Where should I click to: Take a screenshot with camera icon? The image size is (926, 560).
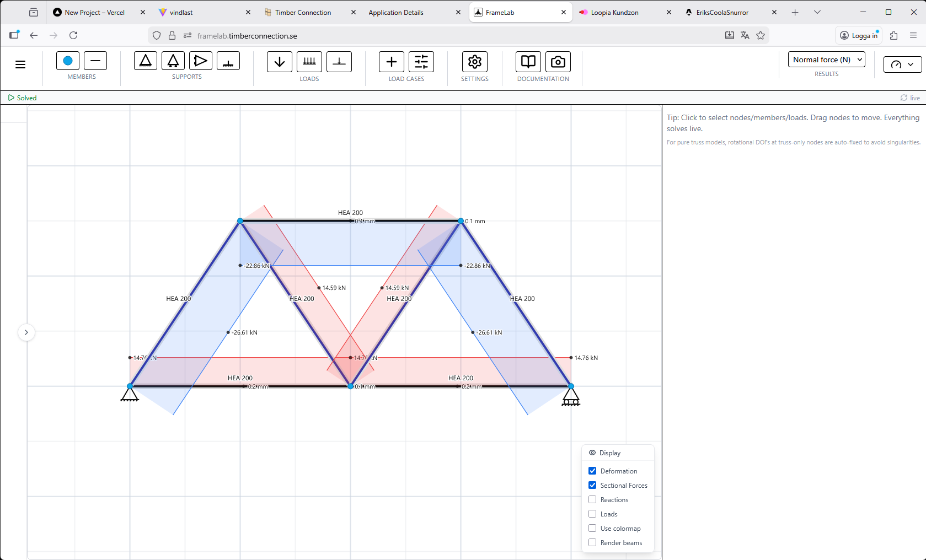[558, 62]
